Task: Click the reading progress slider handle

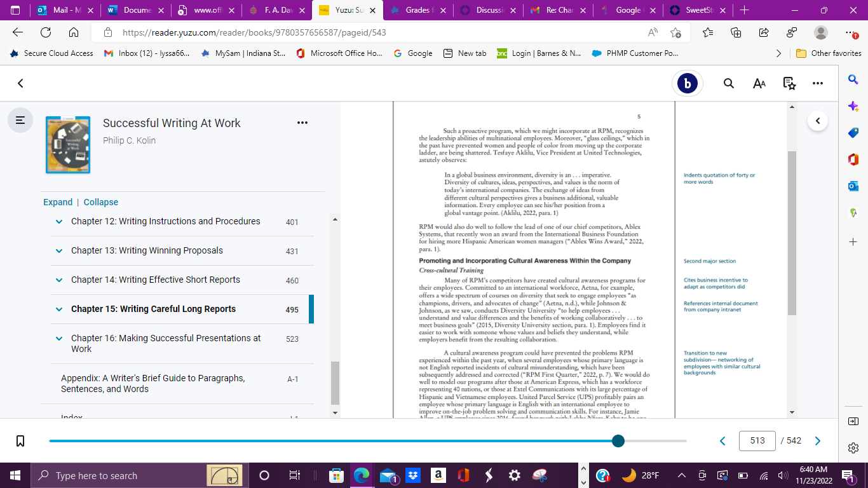Action: pos(618,441)
